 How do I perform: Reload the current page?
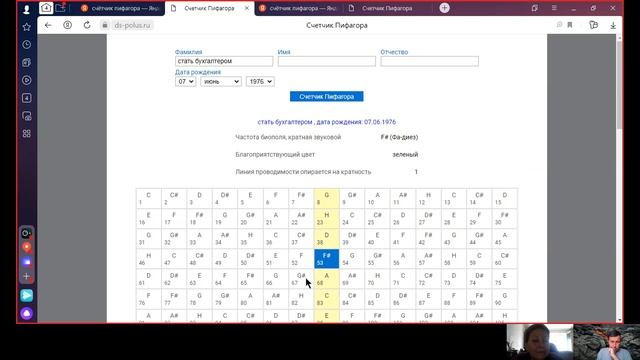tap(87, 25)
